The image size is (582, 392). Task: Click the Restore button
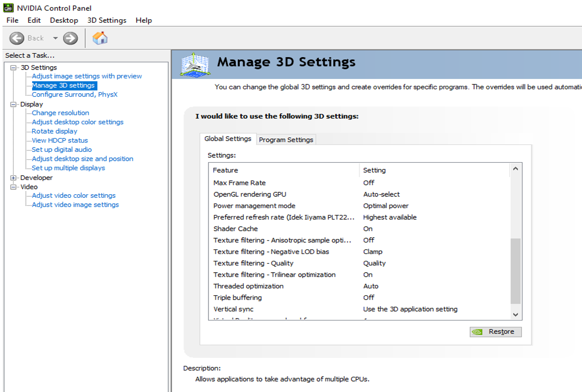(x=496, y=332)
